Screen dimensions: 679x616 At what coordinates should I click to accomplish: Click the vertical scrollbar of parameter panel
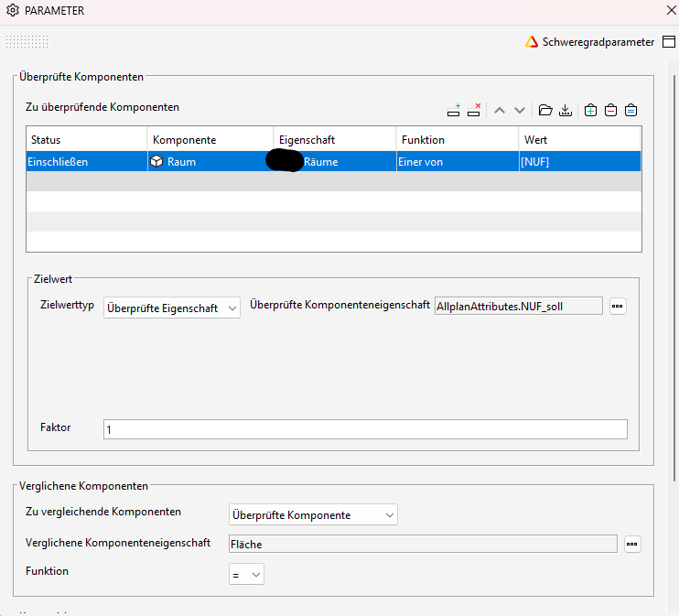point(674,277)
